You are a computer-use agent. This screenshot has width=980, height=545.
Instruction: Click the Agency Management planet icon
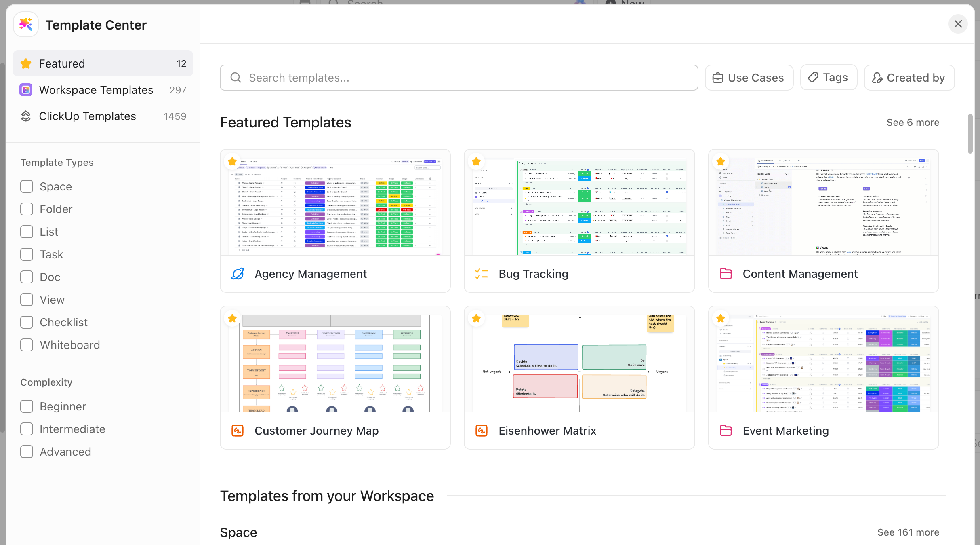pos(238,273)
